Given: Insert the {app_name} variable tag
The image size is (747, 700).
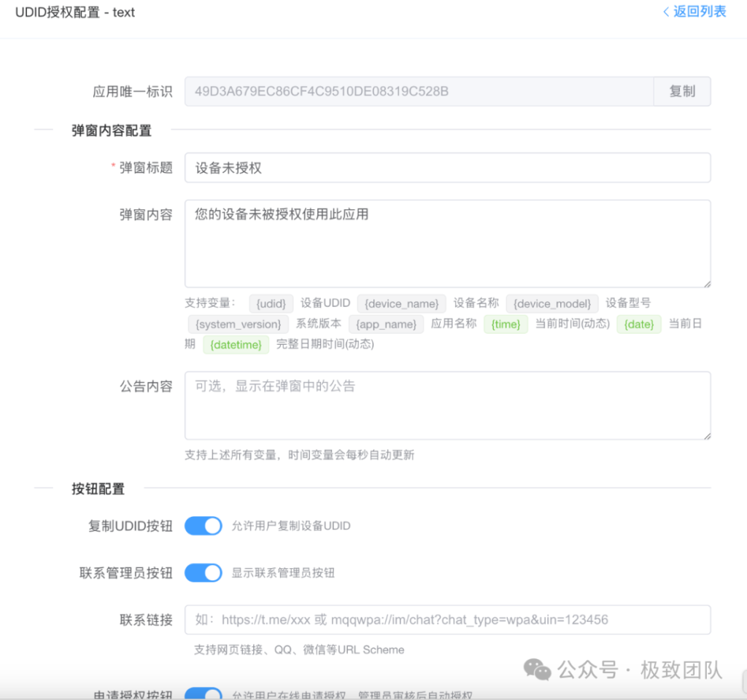Looking at the screenshot, I should 386,324.
